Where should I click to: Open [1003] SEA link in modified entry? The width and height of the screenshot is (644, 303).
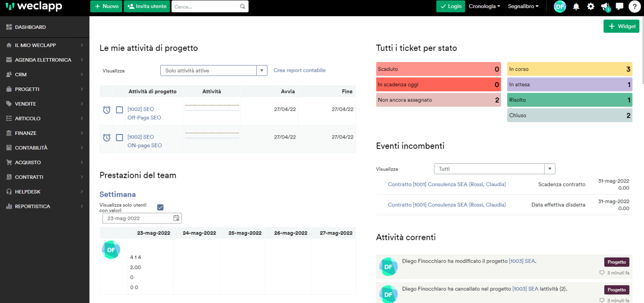click(522, 261)
